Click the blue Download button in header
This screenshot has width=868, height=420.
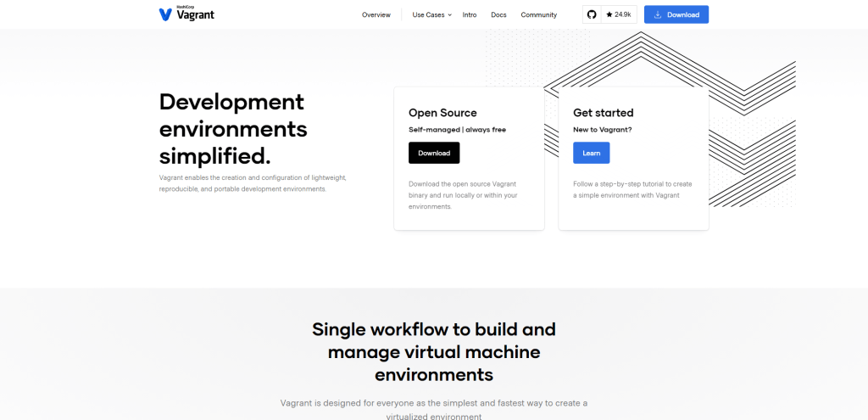tap(676, 14)
